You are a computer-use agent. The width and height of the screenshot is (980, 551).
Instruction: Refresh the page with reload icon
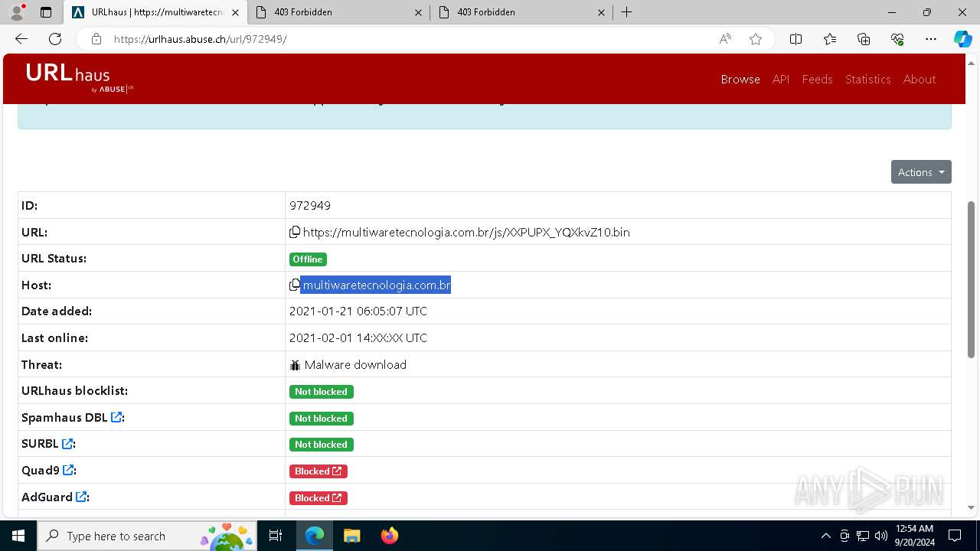click(x=55, y=39)
